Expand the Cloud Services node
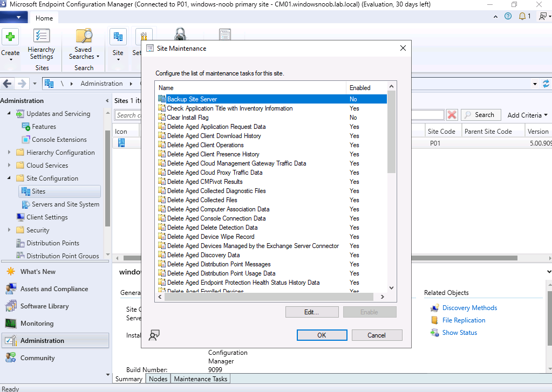Viewport: 552px width, 392px height. click(9, 165)
